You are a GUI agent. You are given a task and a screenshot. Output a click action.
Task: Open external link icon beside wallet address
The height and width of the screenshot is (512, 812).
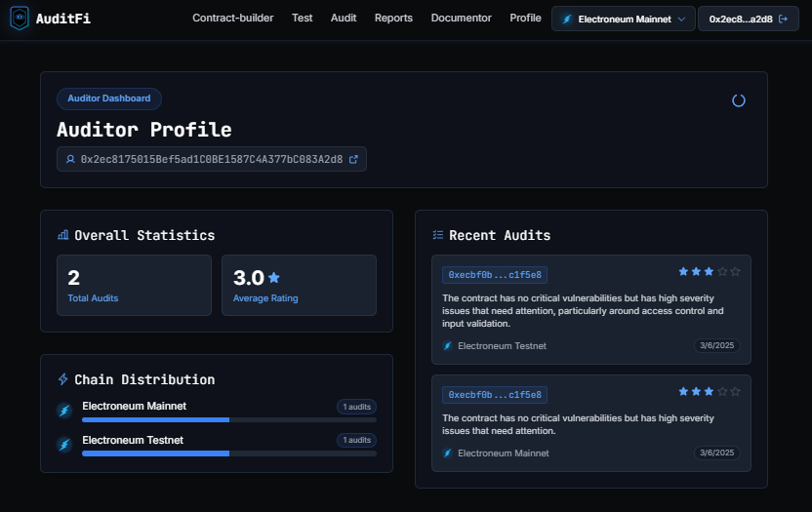pyautogui.click(x=353, y=159)
